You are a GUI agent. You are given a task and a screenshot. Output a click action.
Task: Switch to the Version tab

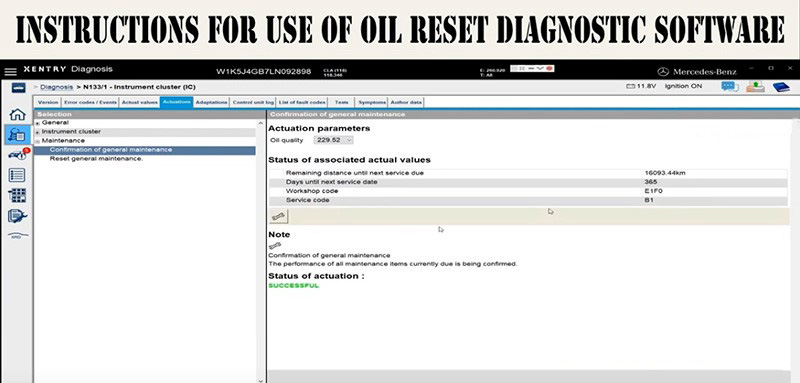tap(48, 103)
